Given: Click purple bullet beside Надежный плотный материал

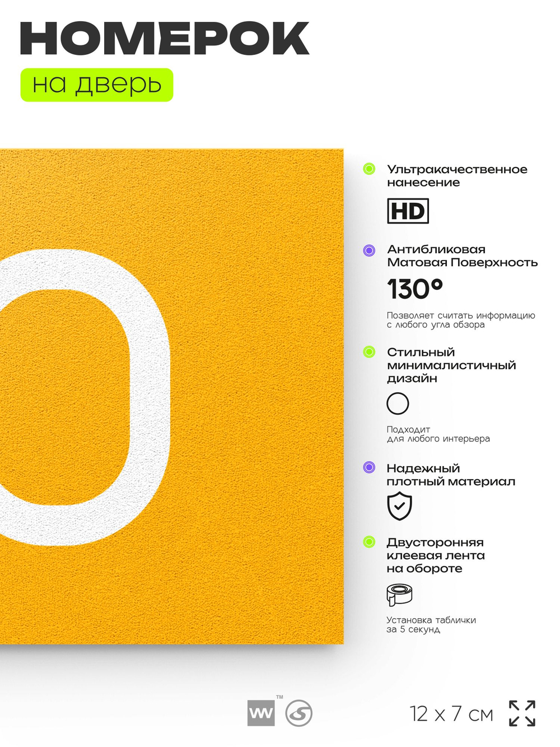Looking at the screenshot, I should (369, 467).
